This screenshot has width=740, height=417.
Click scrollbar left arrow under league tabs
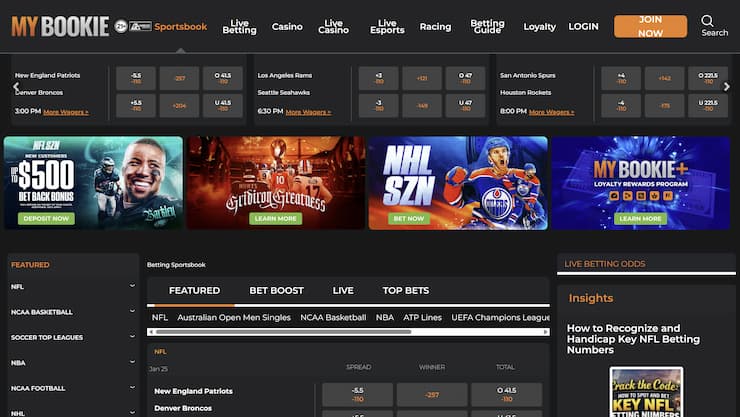point(151,332)
